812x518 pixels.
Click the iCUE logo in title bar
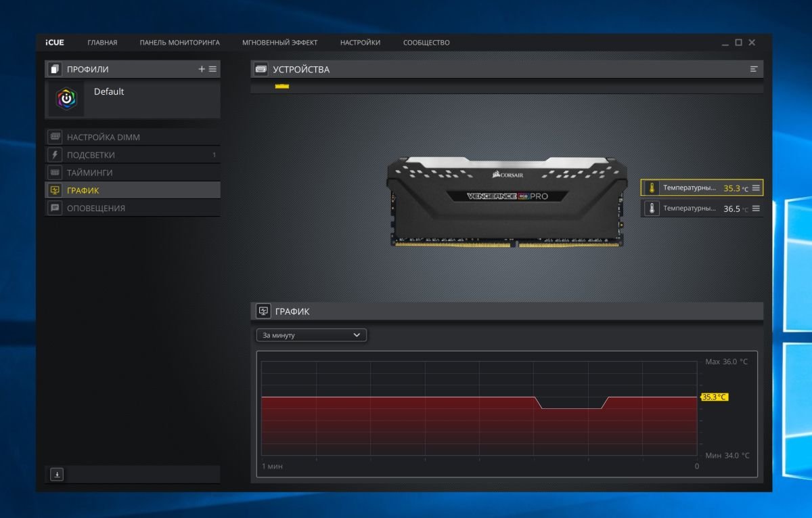pyautogui.click(x=55, y=43)
